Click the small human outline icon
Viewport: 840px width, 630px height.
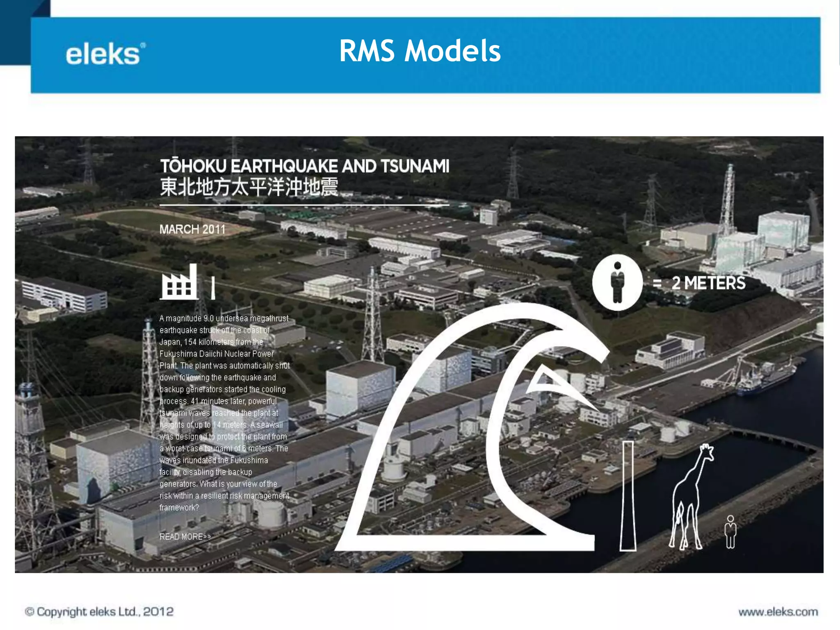730,532
